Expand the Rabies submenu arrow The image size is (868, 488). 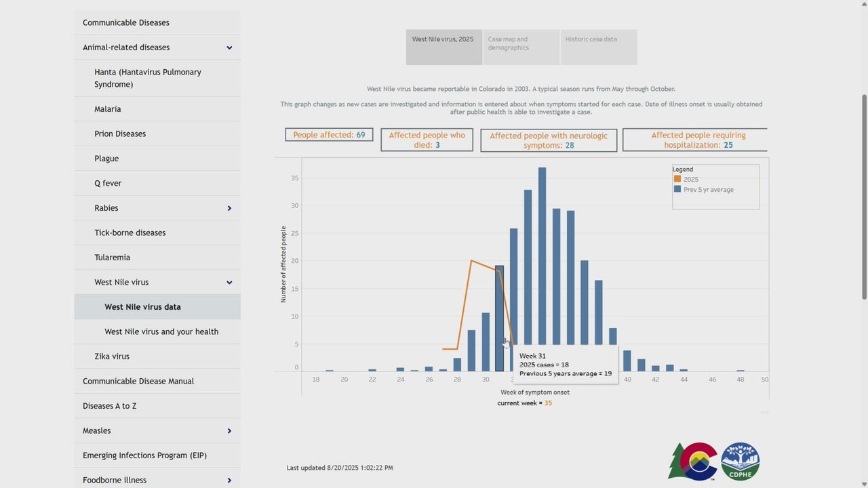click(x=229, y=208)
